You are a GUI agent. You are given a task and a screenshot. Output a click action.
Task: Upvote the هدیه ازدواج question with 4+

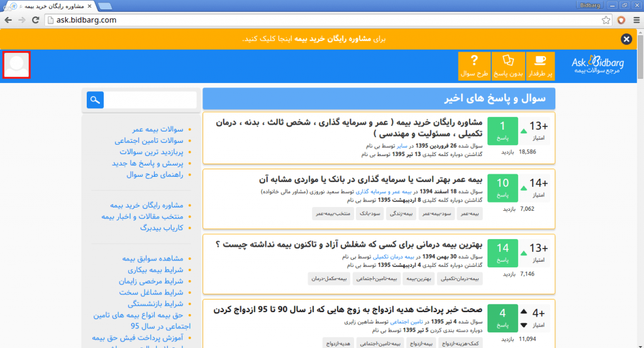524,312
